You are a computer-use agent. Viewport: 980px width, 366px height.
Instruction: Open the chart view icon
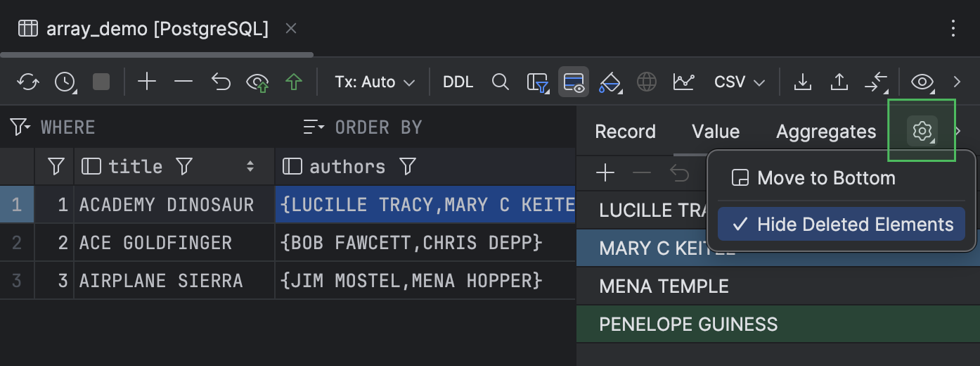(683, 82)
